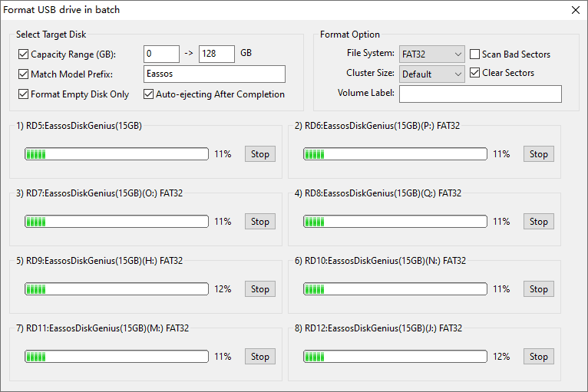Stop formatting the RD5 disk
The width and height of the screenshot is (588, 392).
(260, 154)
